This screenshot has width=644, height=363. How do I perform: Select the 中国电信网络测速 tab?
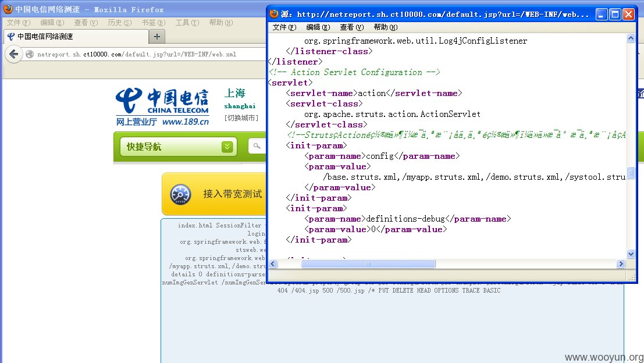click(x=76, y=37)
